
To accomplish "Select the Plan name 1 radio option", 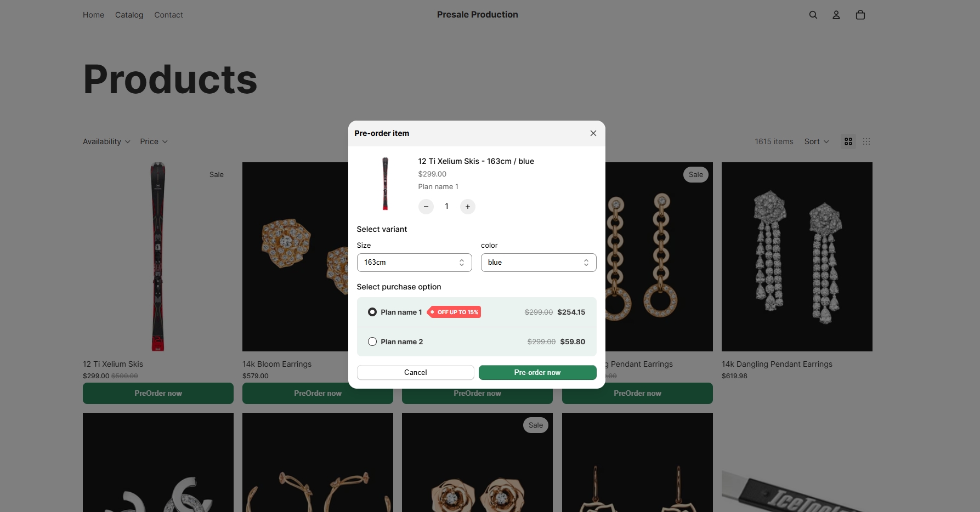I will (372, 312).
